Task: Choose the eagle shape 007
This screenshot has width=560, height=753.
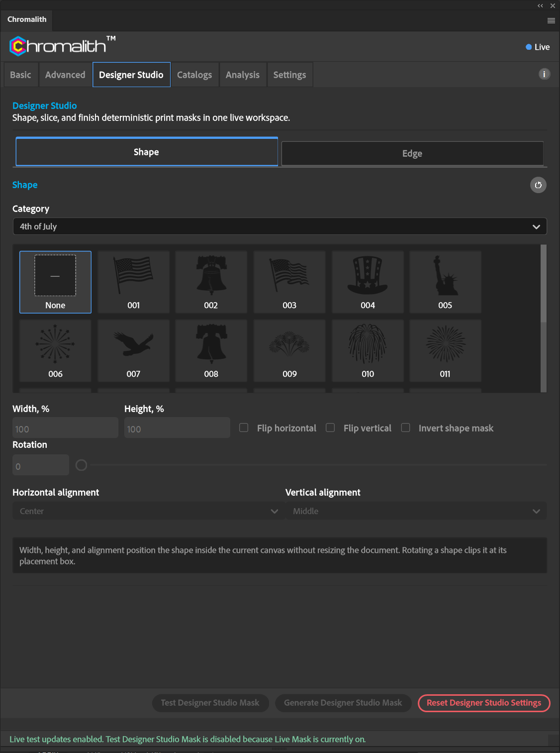Action: 133,351
